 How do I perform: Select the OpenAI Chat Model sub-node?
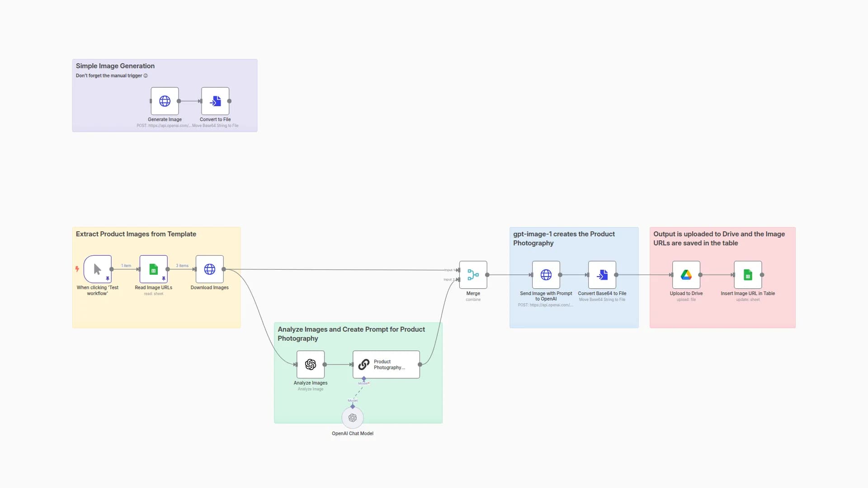pos(353,418)
